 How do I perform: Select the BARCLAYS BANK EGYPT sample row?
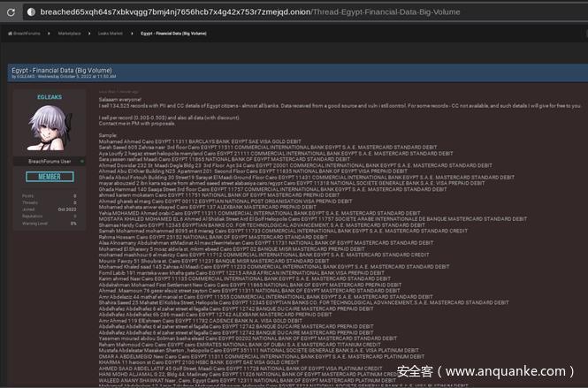200,141
